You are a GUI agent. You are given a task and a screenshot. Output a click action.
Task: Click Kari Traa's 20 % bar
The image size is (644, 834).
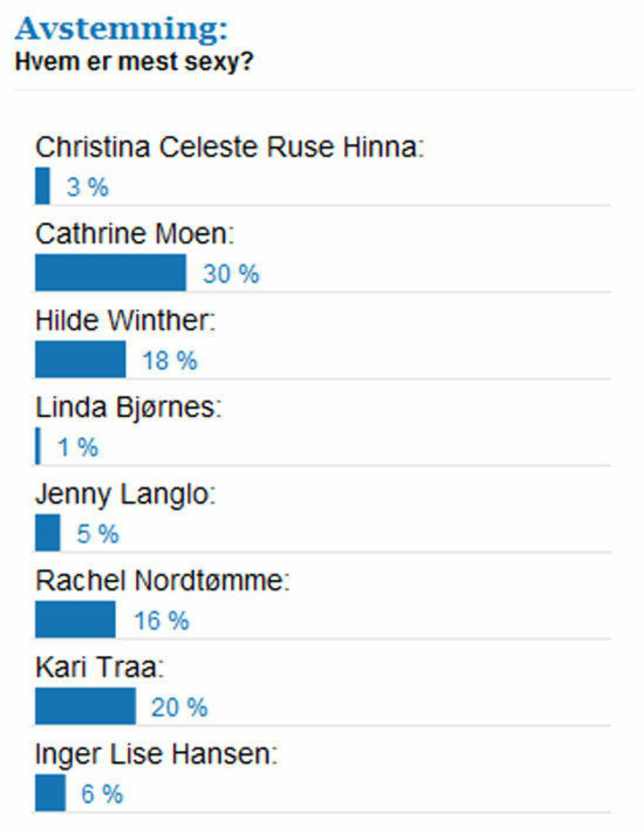[x=86, y=706]
